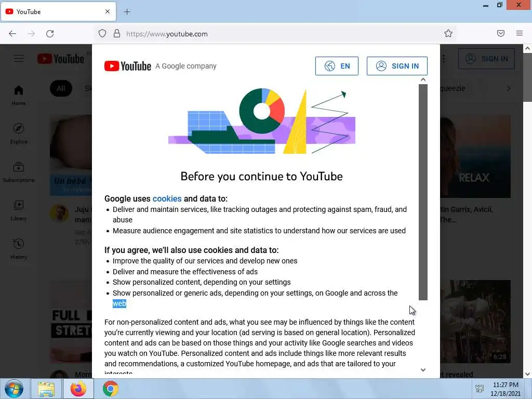Open Subscriptions in the sidebar

(19, 172)
